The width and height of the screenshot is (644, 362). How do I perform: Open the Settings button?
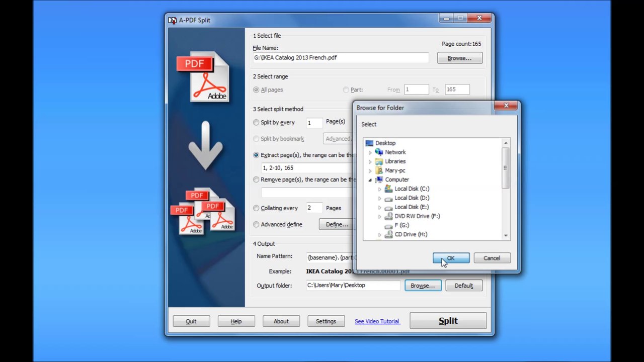coord(326,321)
